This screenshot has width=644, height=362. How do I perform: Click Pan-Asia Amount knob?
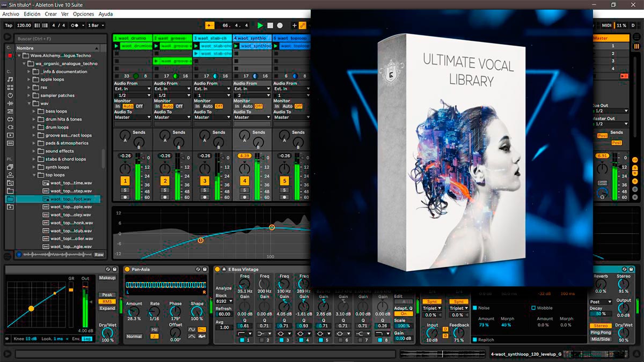tap(134, 312)
